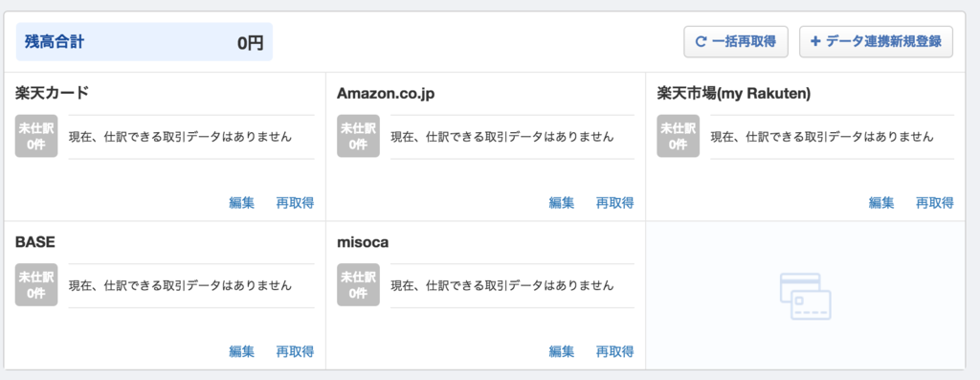Click the 未仕訳 0件 badge for 楽天カード
The image size is (980, 380).
(x=36, y=136)
